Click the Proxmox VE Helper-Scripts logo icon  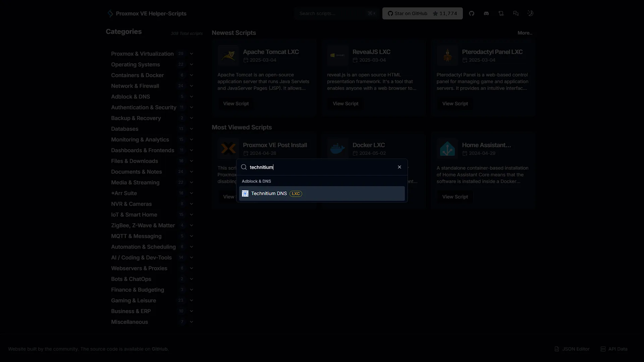[110, 13]
